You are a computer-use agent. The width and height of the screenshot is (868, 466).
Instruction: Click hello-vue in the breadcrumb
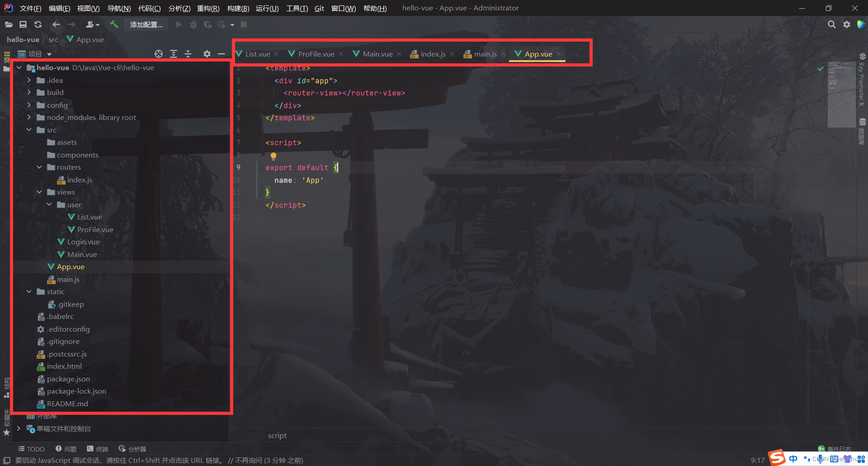tap(23, 39)
